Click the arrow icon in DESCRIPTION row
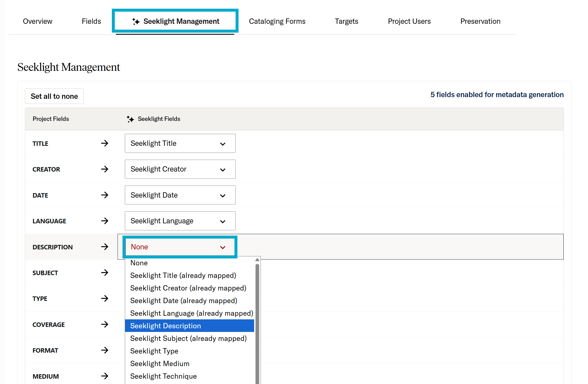 coord(105,247)
